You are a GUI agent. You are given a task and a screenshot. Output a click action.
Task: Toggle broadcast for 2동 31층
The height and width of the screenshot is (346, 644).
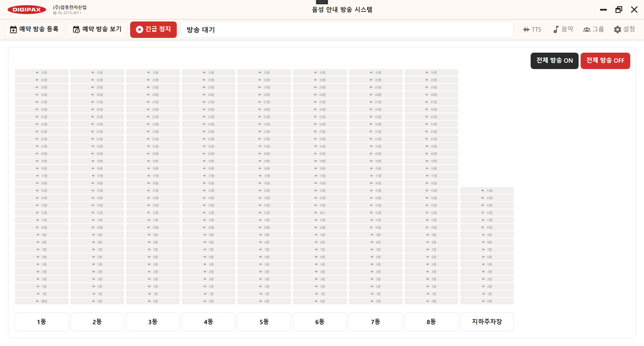pos(97,72)
